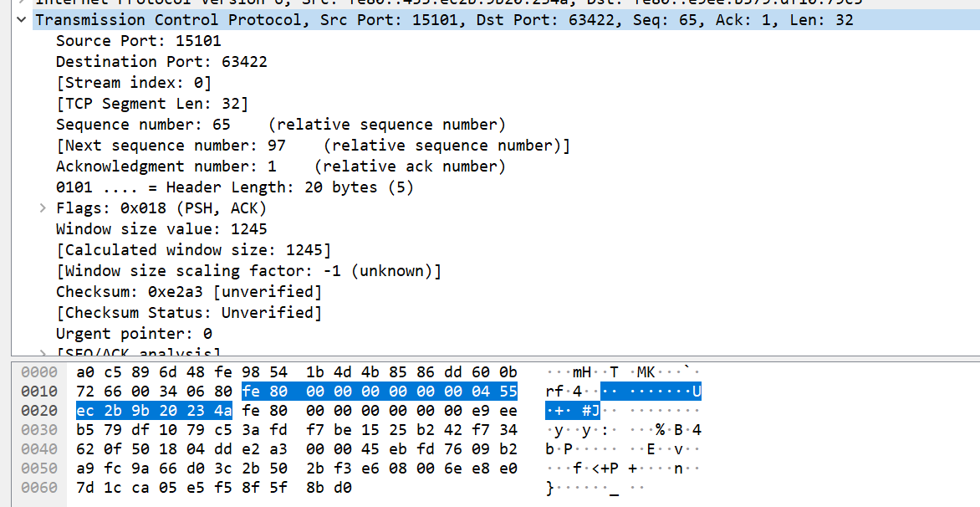The image size is (980, 507).
Task: Expand the [SEQ/ACK analysis] node
Action: pyautogui.click(x=43, y=353)
